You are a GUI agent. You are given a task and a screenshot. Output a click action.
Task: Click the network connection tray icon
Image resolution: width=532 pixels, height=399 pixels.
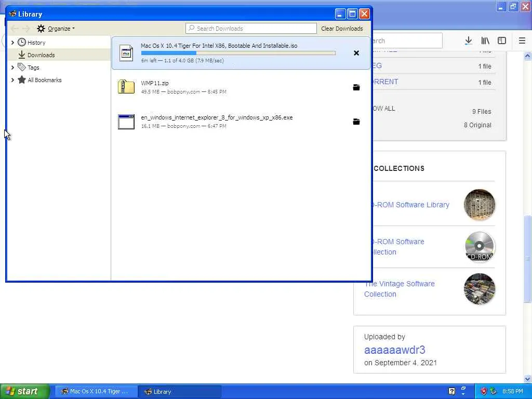494,391
